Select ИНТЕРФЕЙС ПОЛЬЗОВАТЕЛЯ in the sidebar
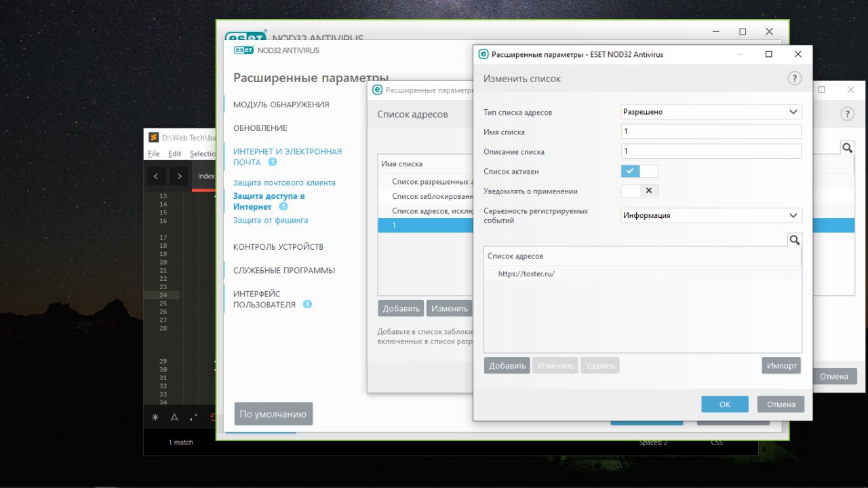Image resolution: width=868 pixels, height=488 pixels. pyautogui.click(x=264, y=299)
